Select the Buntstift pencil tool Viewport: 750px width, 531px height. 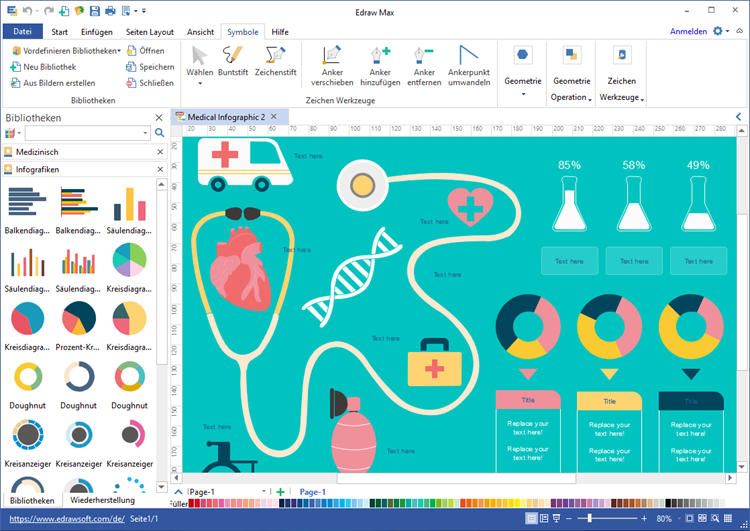[x=233, y=61]
